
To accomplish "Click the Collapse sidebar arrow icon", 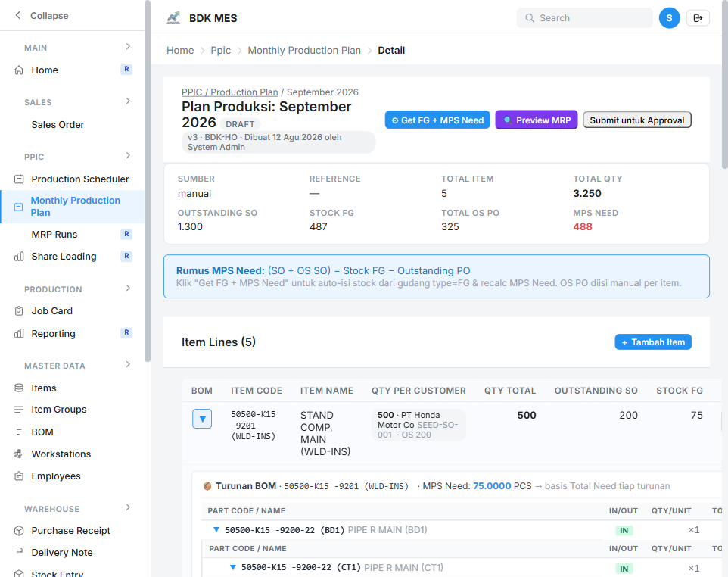I will 17,15.
